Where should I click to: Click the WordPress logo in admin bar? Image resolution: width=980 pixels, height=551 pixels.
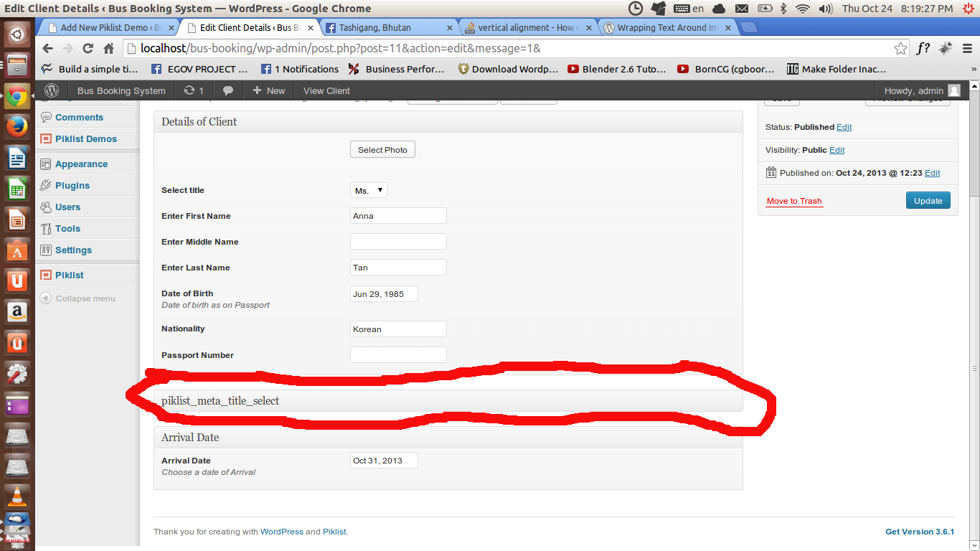(x=52, y=90)
